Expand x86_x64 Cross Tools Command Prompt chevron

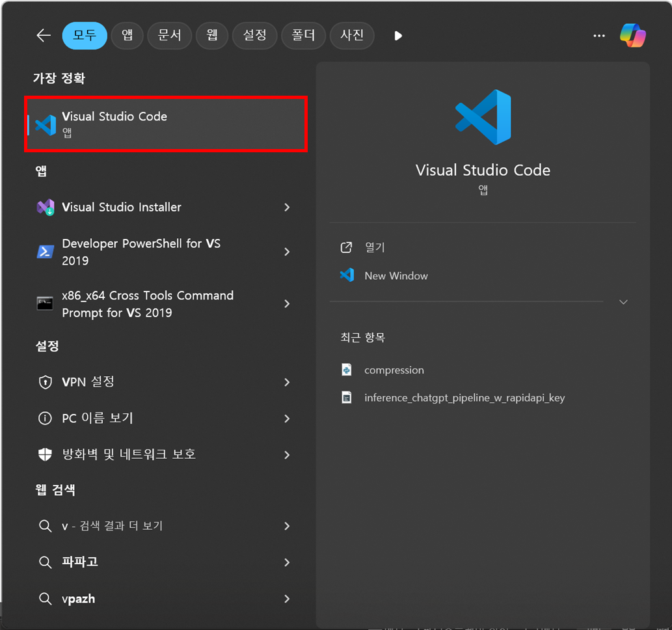pos(287,304)
